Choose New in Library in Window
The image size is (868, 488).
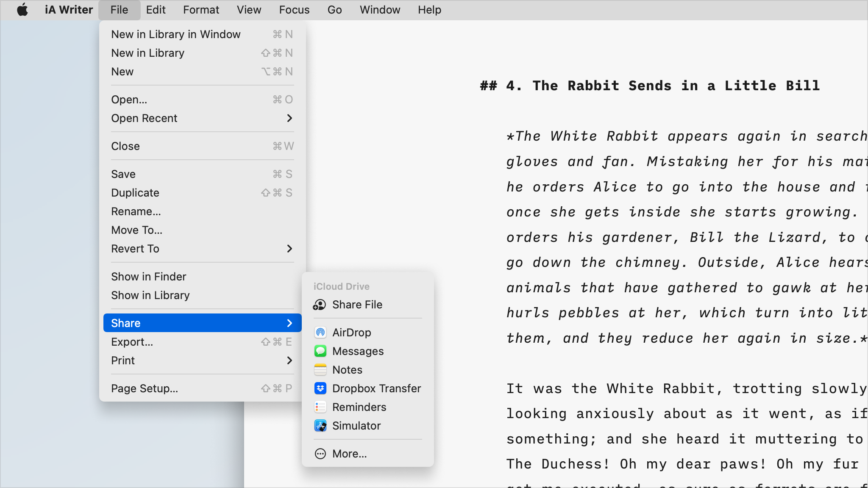(x=202, y=34)
